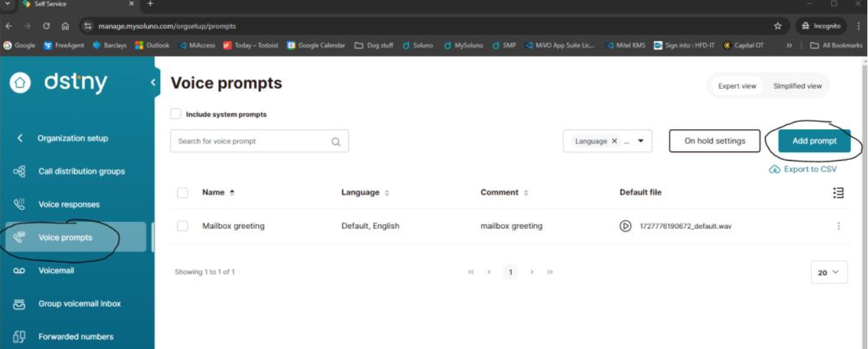This screenshot has height=349, width=868.
Task: Remove the Language filter tag
Action: pyautogui.click(x=614, y=141)
